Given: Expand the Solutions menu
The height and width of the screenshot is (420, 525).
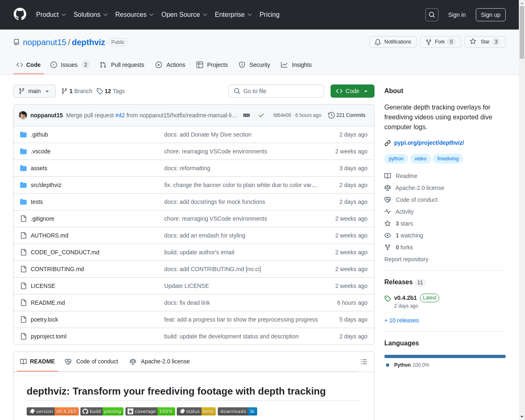Looking at the screenshot, I should point(91,15).
